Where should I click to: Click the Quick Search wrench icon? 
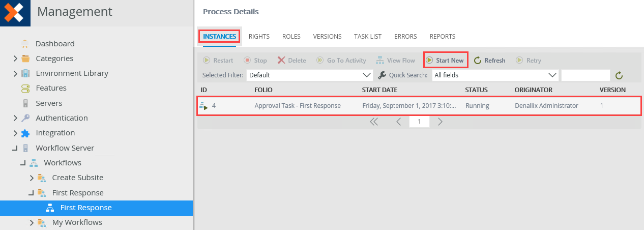383,75
